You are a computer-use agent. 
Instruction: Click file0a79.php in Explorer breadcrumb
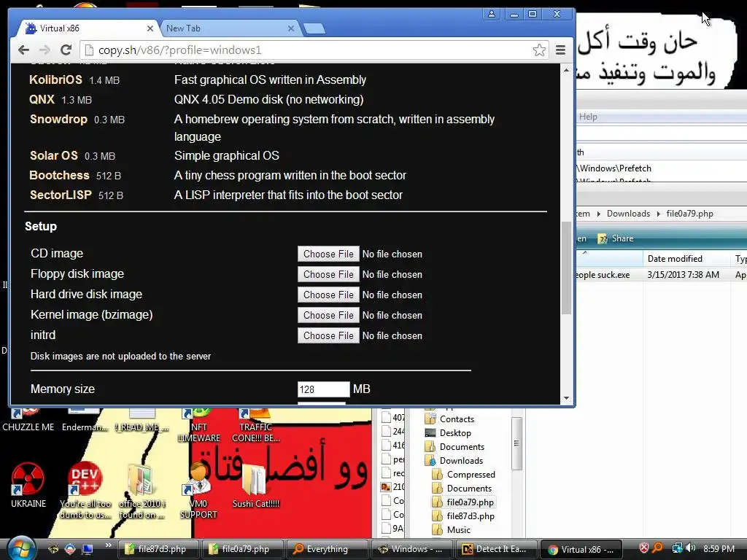pyautogui.click(x=689, y=214)
